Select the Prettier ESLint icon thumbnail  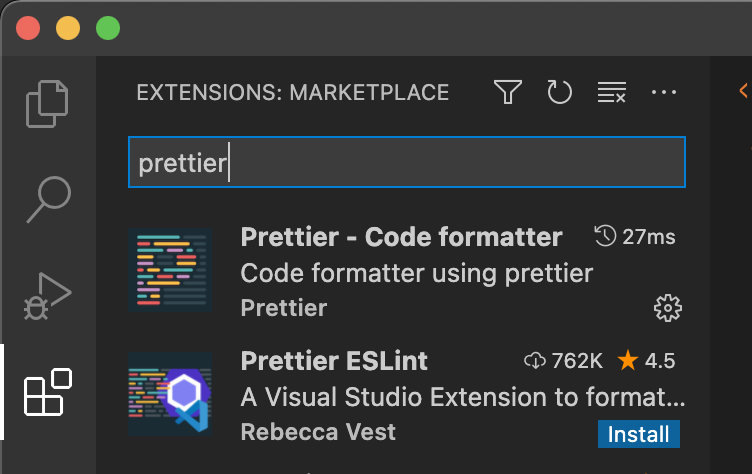[x=170, y=394]
